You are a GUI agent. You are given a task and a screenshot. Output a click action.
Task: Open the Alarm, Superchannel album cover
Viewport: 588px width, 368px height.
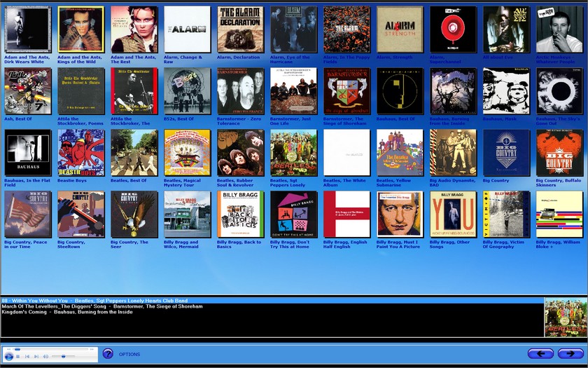[454, 29]
